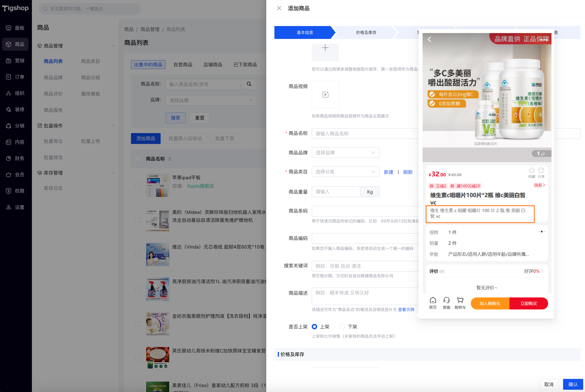
Task: Click the product video upload icon
Action: tap(325, 95)
